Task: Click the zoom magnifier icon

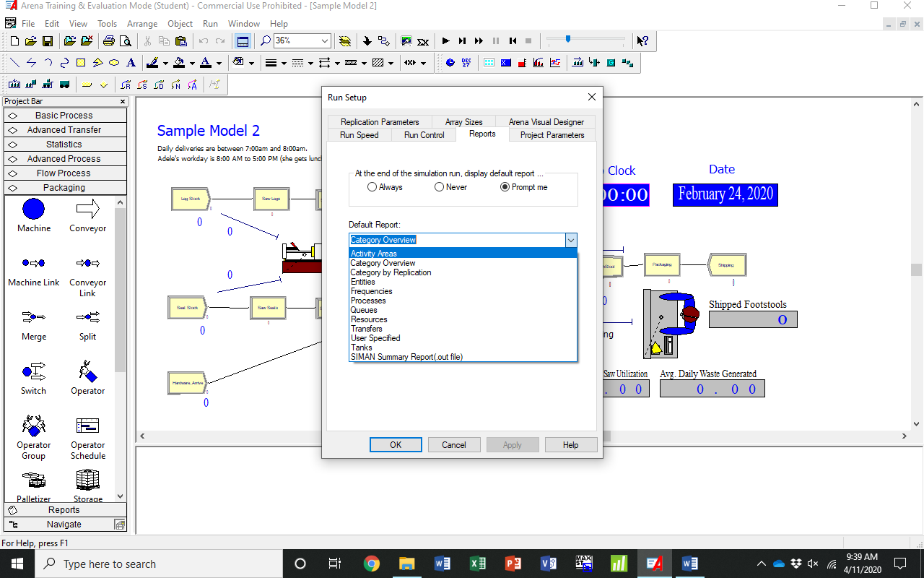Action: pos(266,41)
